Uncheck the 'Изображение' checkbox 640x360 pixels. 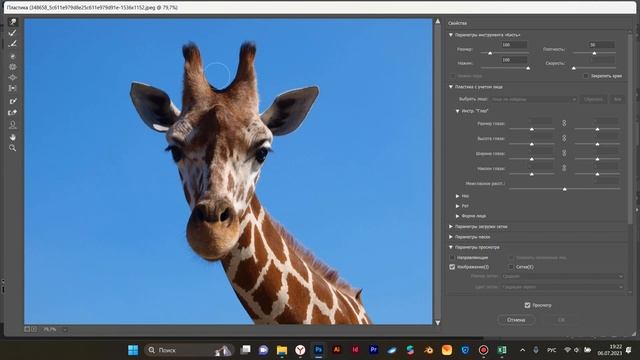click(x=452, y=267)
